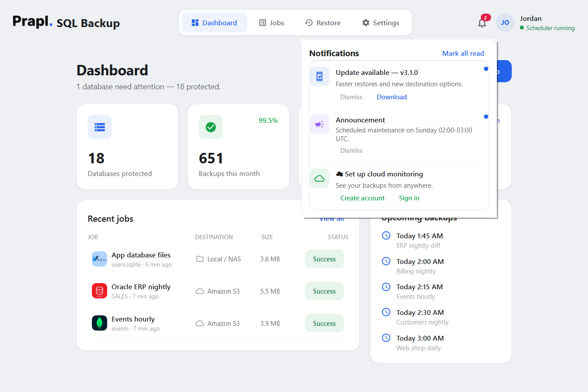Screen dimensions: 588x392
Task: Open the notifications bell icon
Action: (482, 23)
